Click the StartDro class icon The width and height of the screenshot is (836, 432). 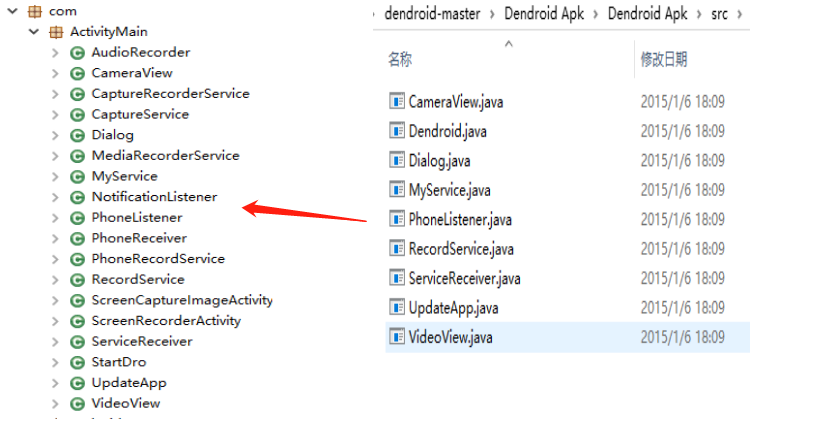76,362
